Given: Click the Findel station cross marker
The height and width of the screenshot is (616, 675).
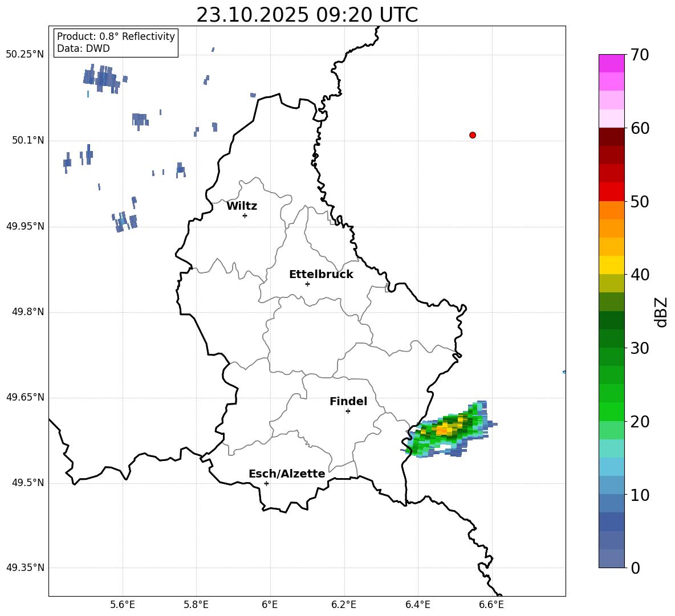Looking at the screenshot, I should 348,411.
